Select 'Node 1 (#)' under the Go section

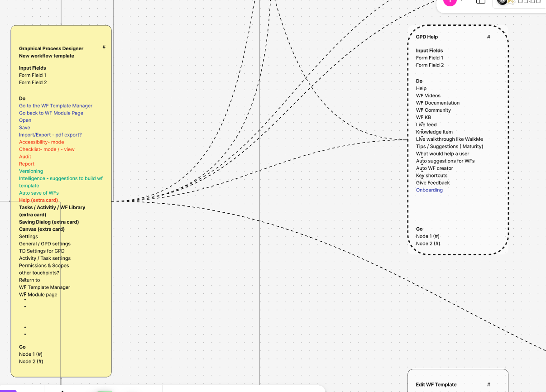pyautogui.click(x=30, y=354)
